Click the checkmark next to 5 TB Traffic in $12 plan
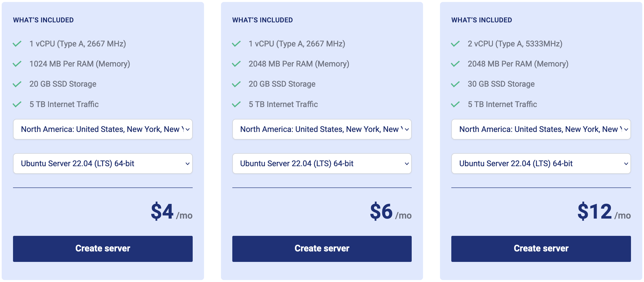This screenshot has height=282, width=644. [455, 104]
